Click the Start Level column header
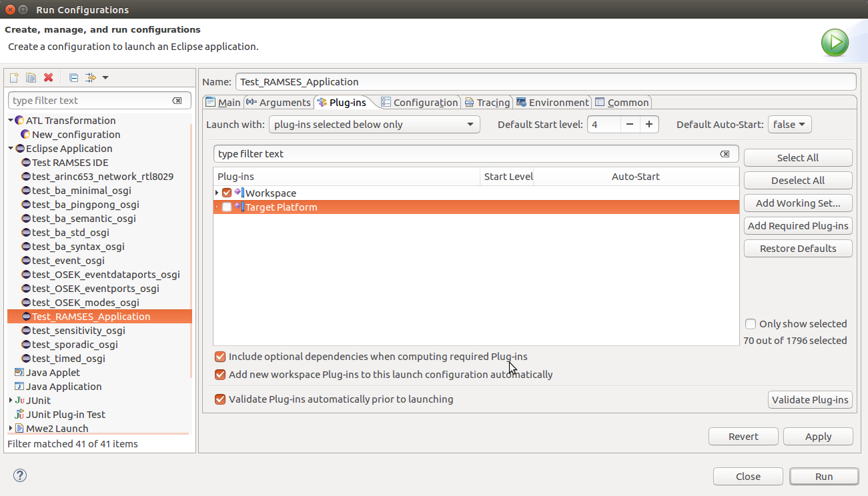Screen dimensions: 868x496 (x=507, y=177)
